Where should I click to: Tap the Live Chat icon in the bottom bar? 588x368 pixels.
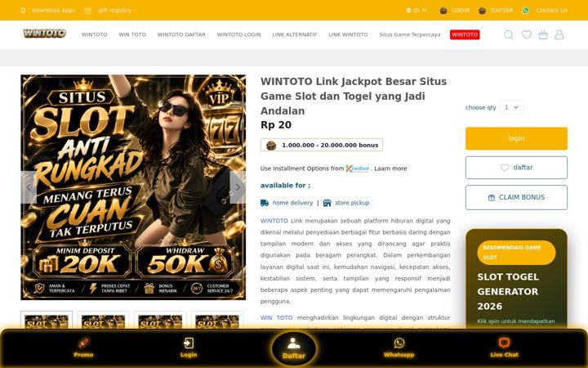pos(504,343)
